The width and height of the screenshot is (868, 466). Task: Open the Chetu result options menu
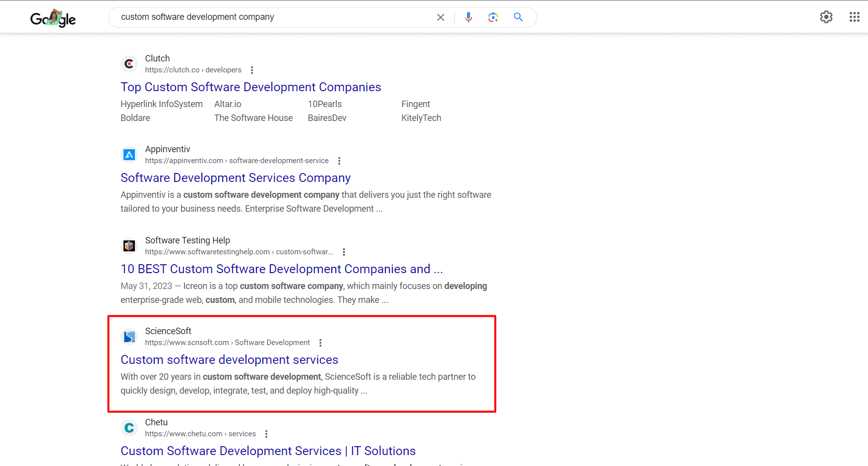coord(266,434)
